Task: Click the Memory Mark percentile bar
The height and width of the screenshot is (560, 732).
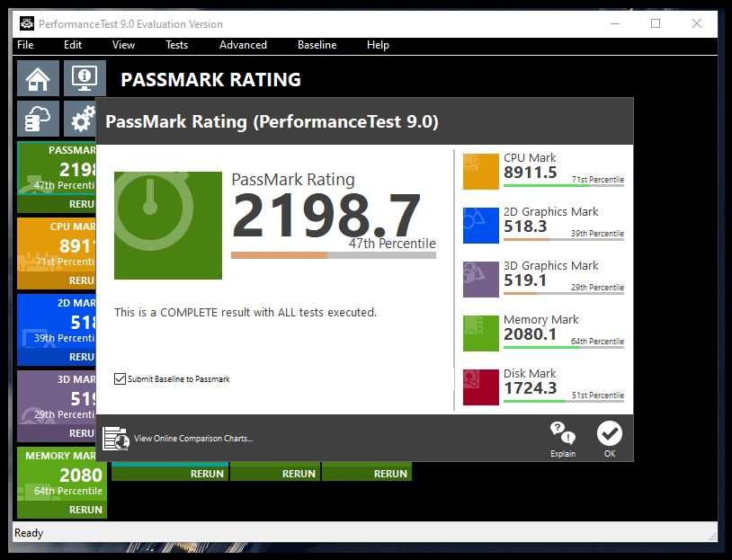Action: pos(564,347)
